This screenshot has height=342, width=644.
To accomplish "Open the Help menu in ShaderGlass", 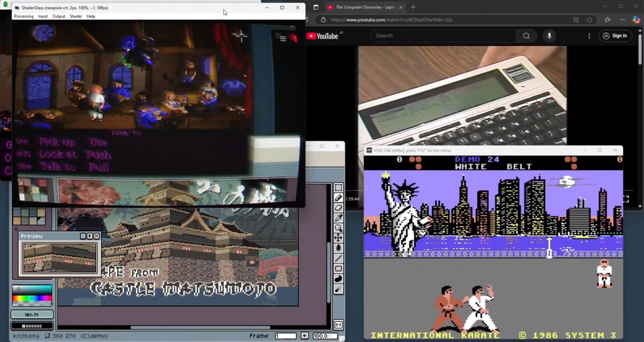I will pos(91,16).
